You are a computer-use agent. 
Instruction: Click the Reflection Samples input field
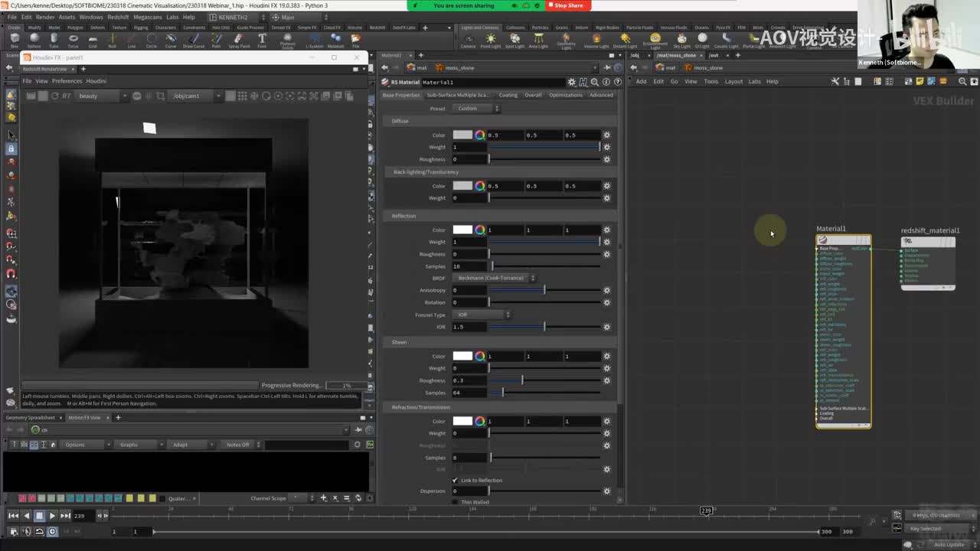point(469,266)
